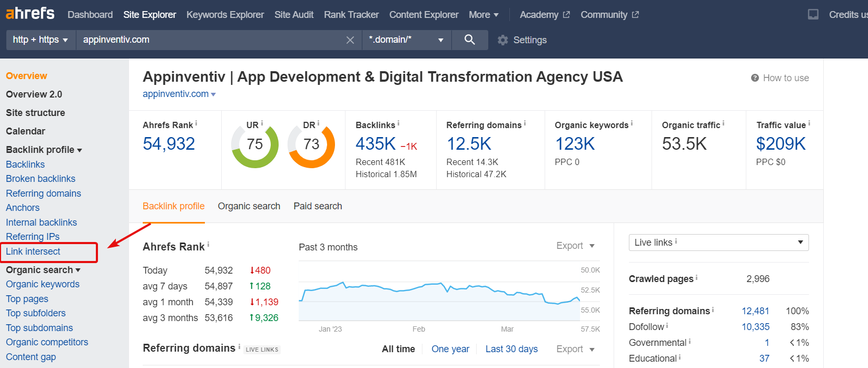Image resolution: width=868 pixels, height=368 pixels.
Task: Open Content Explorer
Action: tap(424, 15)
